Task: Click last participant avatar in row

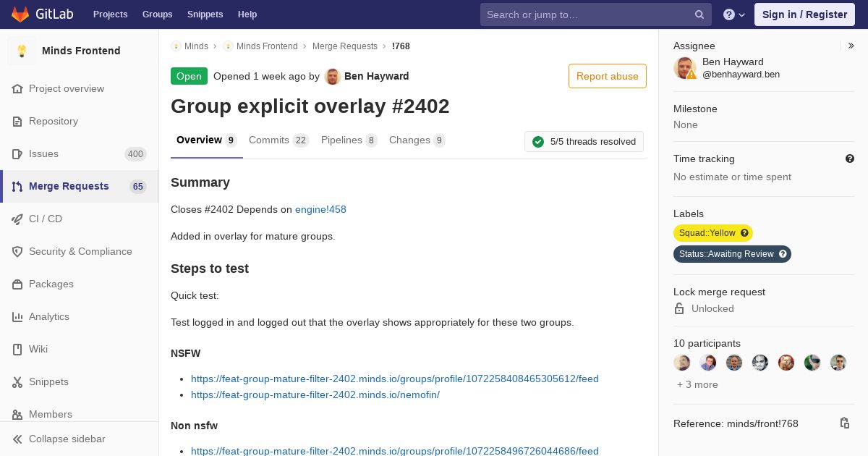Action: pyautogui.click(x=838, y=363)
